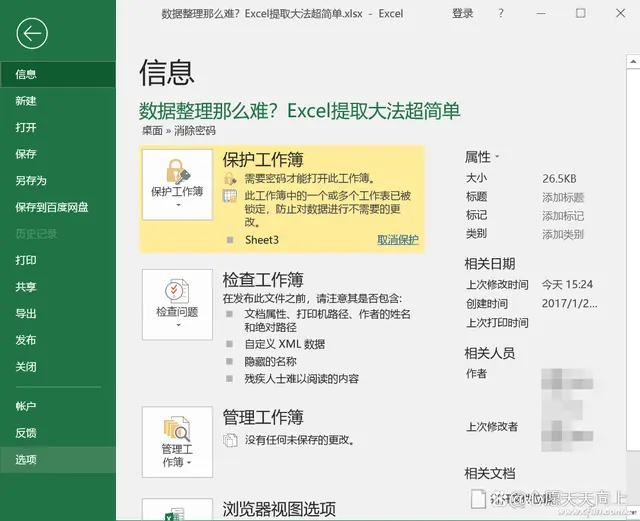Choose 关闭 in the sidebar
The width and height of the screenshot is (640, 521).
58,366
